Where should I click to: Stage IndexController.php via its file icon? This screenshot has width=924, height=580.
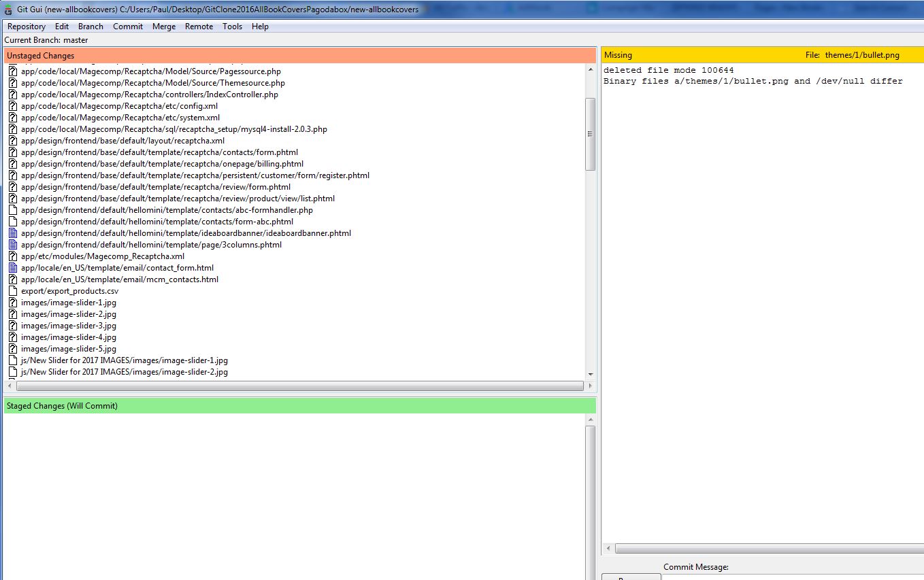coord(12,95)
